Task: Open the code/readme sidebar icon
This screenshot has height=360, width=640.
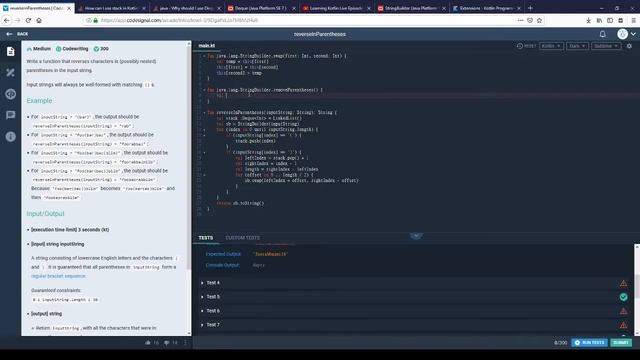Action: click(x=11, y=94)
